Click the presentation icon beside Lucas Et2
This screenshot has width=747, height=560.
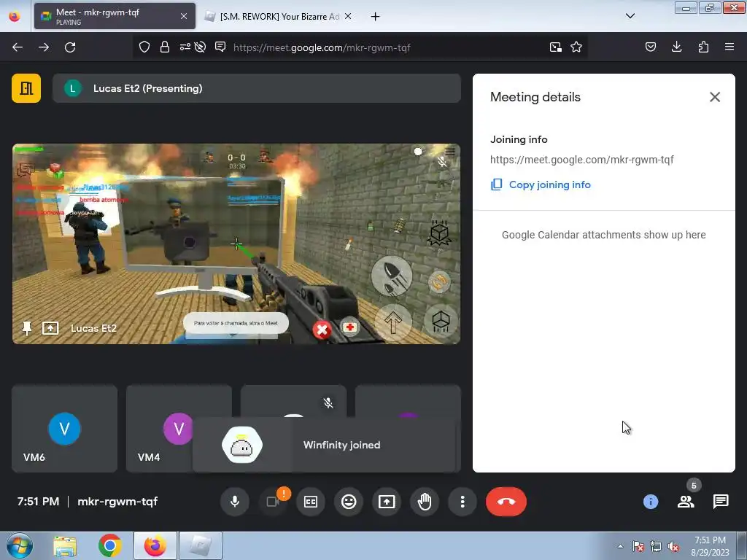[50, 328]
